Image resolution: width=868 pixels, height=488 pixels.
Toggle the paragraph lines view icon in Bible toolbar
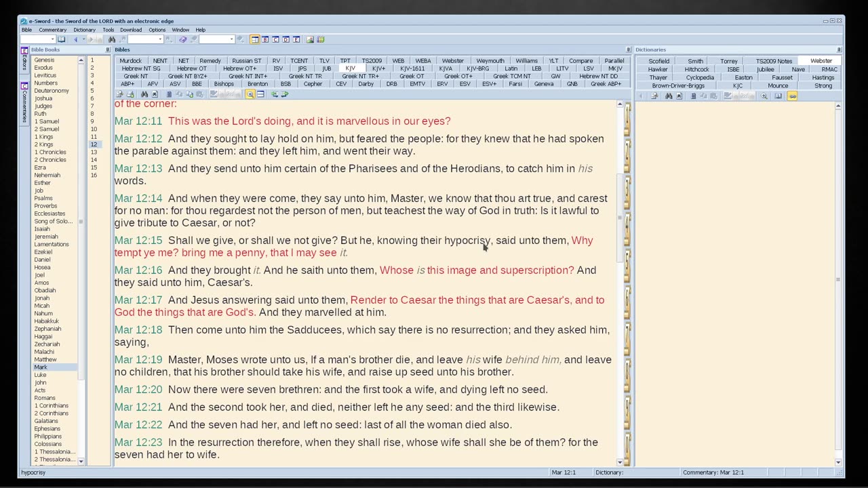(260, 94)
